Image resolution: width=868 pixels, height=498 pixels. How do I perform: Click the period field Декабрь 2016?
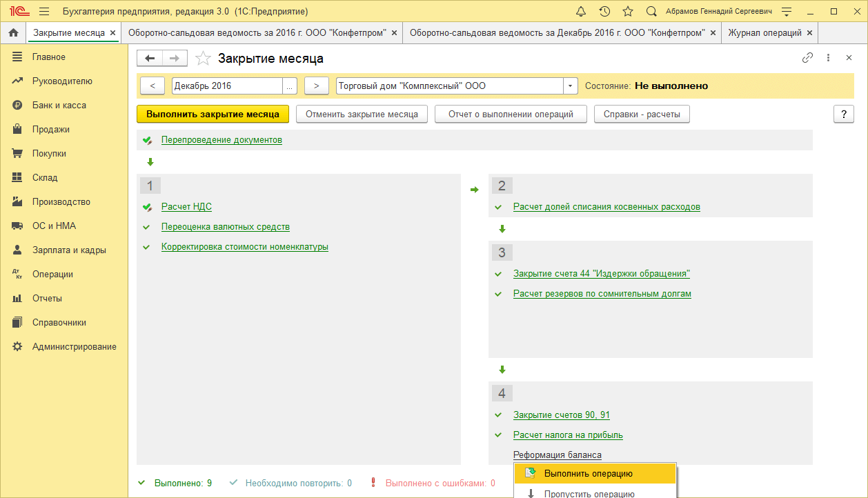pyautogui.click(x=226, y=86)
